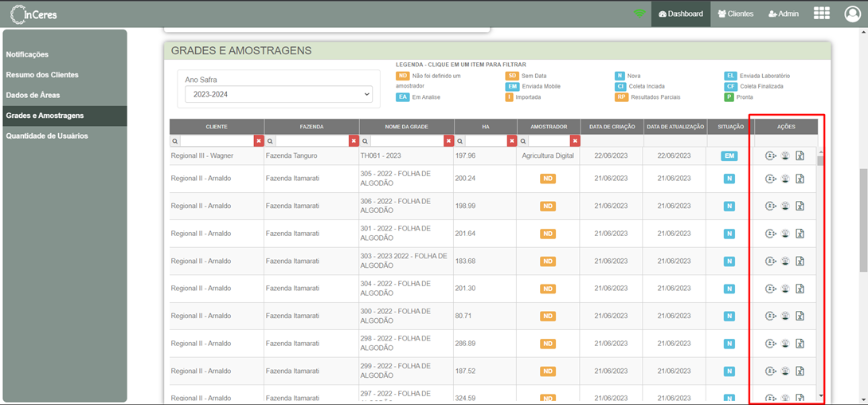Image resolution: width=868 pixels, height=405 pixels.
Task: Click assign-sampler icon for grade 303 - 2023 2022
Action: coord(770,261)
